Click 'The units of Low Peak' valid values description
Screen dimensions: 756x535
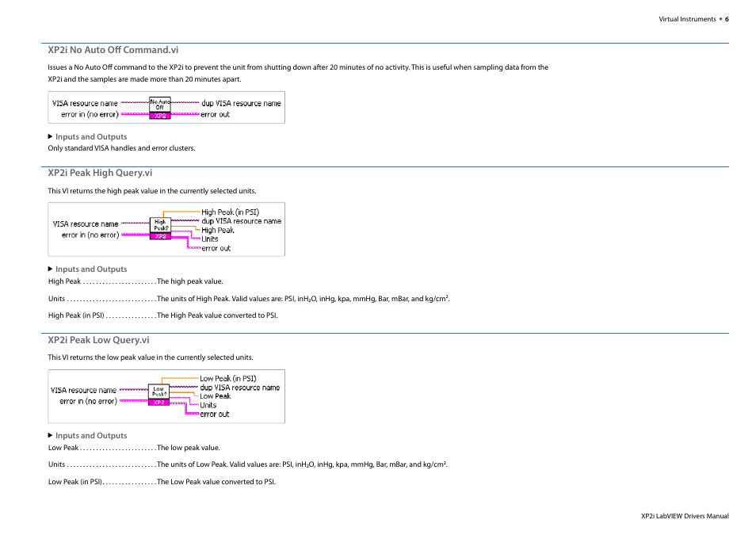[x=302, y=464]
